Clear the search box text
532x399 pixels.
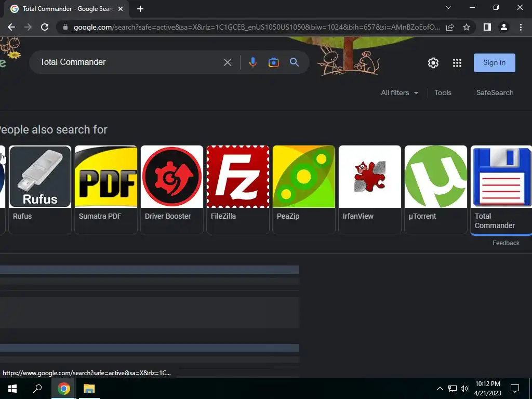[x=228, y=62]
